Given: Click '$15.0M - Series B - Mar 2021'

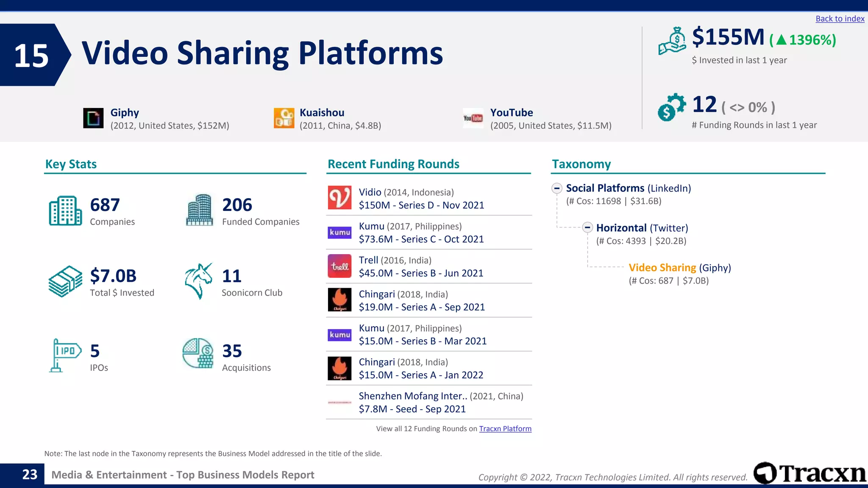Looking at the screenshot, I should [x=423, y=341].
